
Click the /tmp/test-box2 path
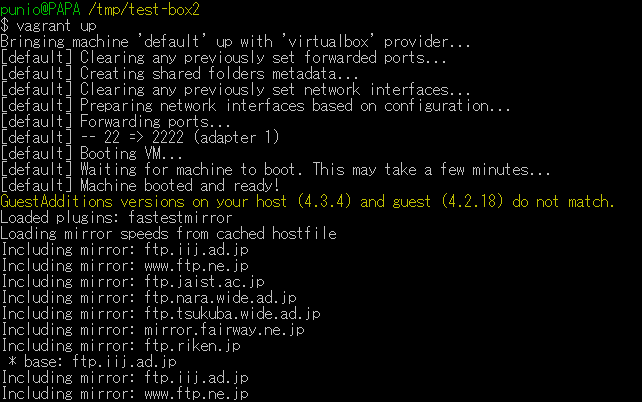tap(144, 9)
